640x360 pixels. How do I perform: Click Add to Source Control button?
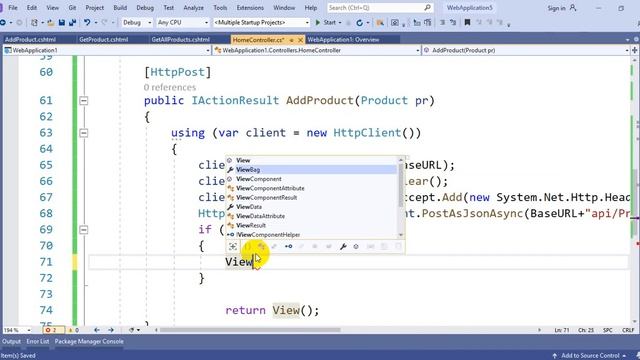click(590, 356)
